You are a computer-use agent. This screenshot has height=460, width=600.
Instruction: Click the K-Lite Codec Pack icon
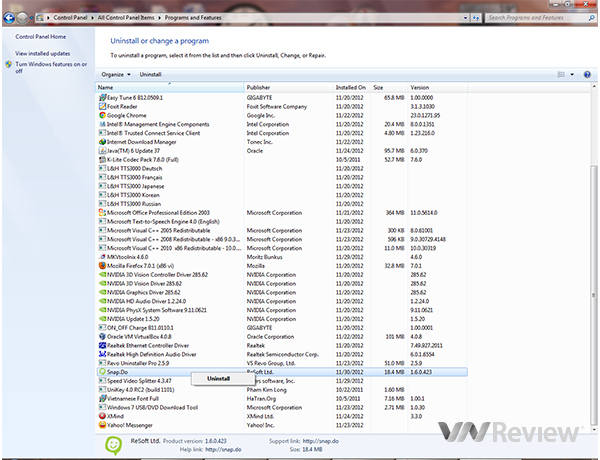[x=102, y=159]
